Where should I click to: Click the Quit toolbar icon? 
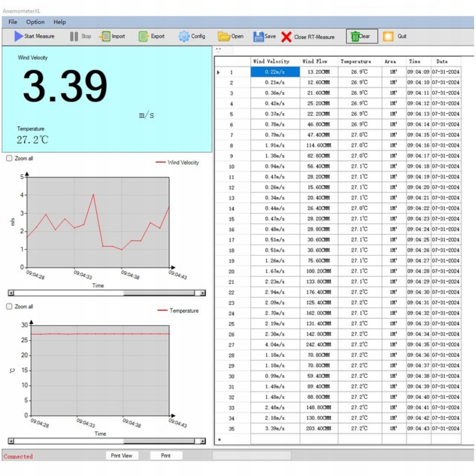388,36
